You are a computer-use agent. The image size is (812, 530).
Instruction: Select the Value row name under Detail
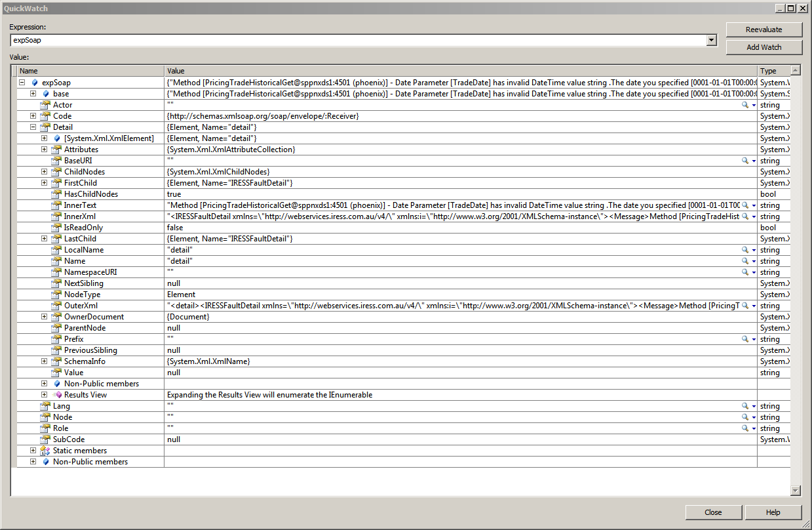click(x=74, y=373)
